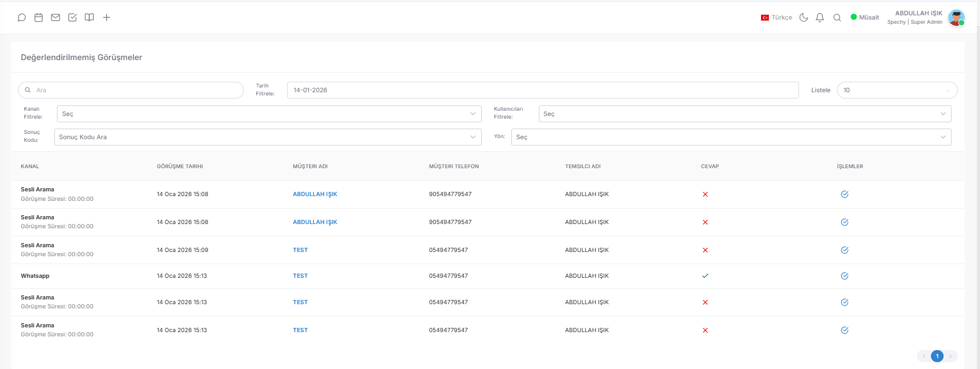The image size is (980, 369).
Task: Open the Türkçe language selector
Action: click(x=776, y=17)
